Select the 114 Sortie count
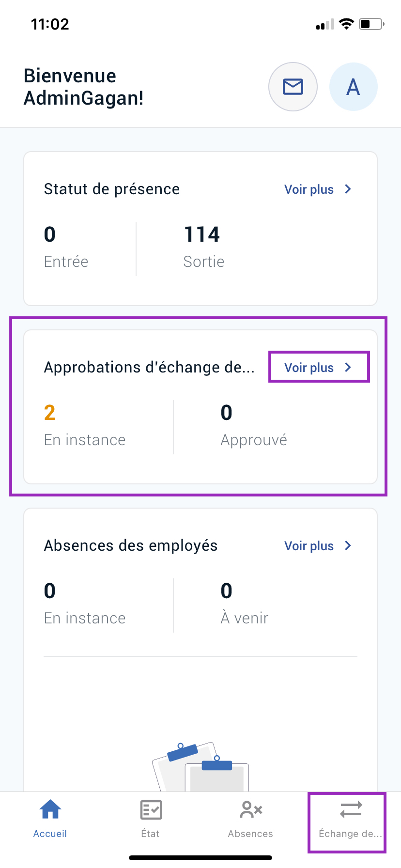Viewport: 401px width, 868px height. coord(202,234)
